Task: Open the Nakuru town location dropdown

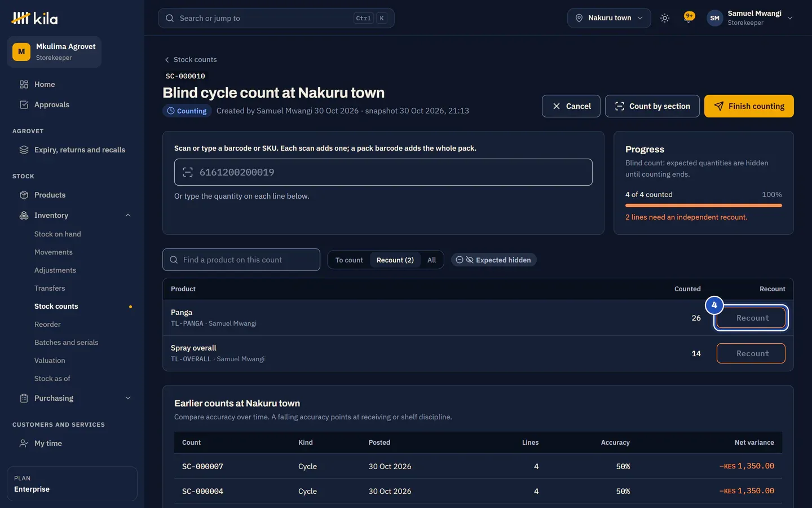Action: (609, 18)
